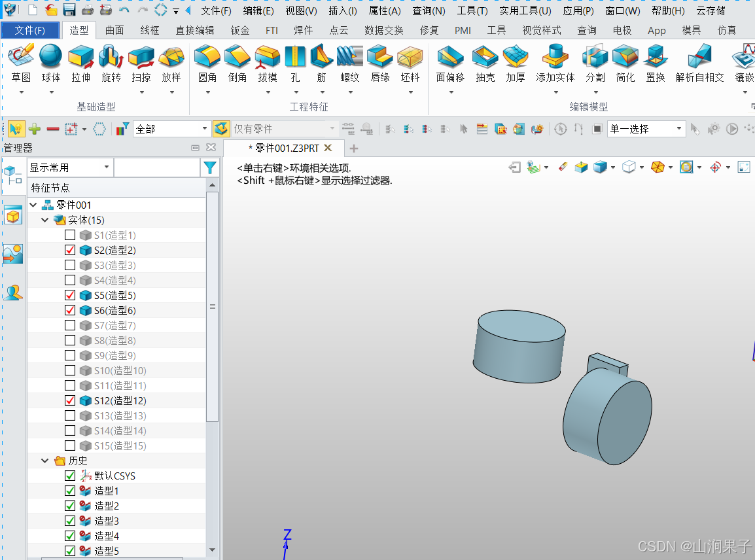Open the 文件(F) ribbon tab
Viewport: 755px width, 560px height.
click(30, 30)
